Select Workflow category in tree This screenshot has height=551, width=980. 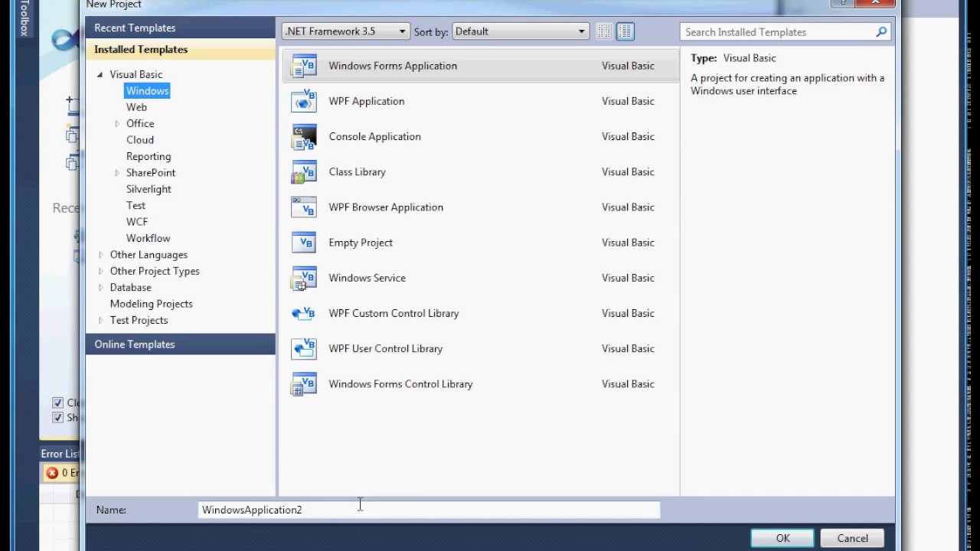click(148, 238)
